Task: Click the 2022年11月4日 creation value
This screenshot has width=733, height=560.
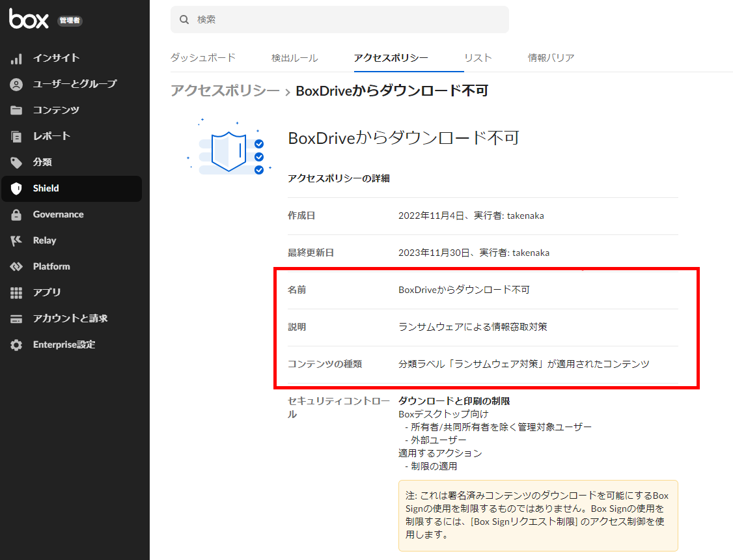Action: tap(471, 216)
